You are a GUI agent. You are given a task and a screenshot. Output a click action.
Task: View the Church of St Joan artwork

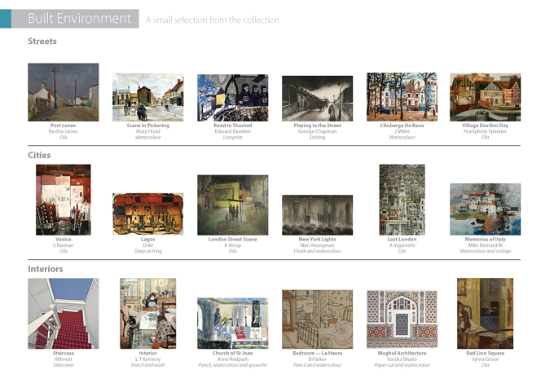[232, 324]
